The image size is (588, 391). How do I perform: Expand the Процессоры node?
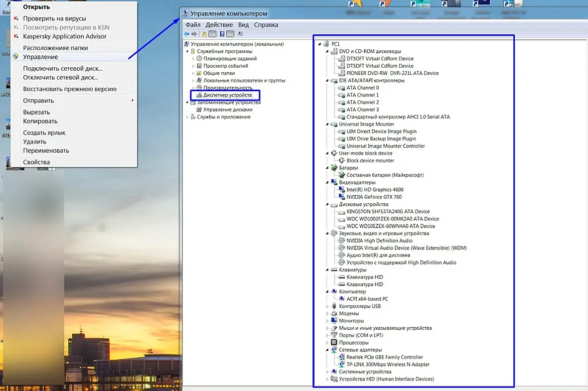[x=327, y=343]
